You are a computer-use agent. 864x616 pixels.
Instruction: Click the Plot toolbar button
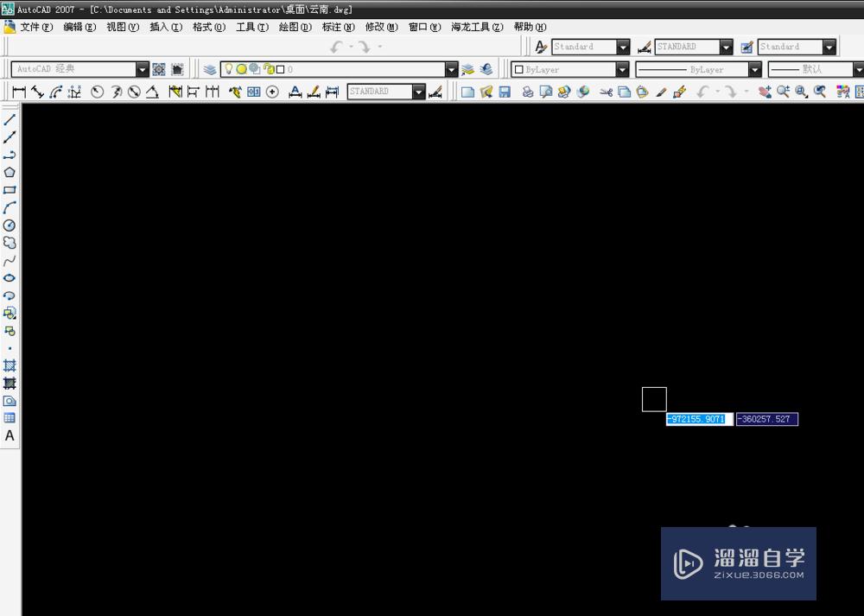[528, 92]
